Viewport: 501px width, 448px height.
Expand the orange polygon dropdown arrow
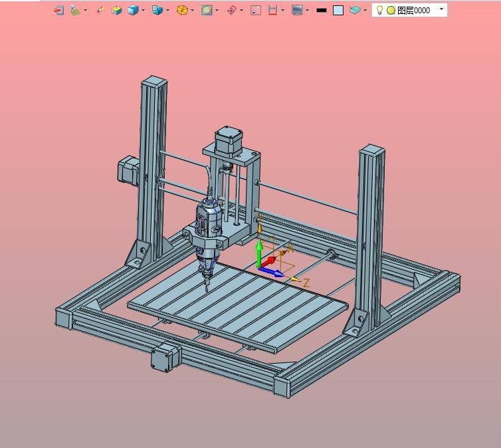192,11
